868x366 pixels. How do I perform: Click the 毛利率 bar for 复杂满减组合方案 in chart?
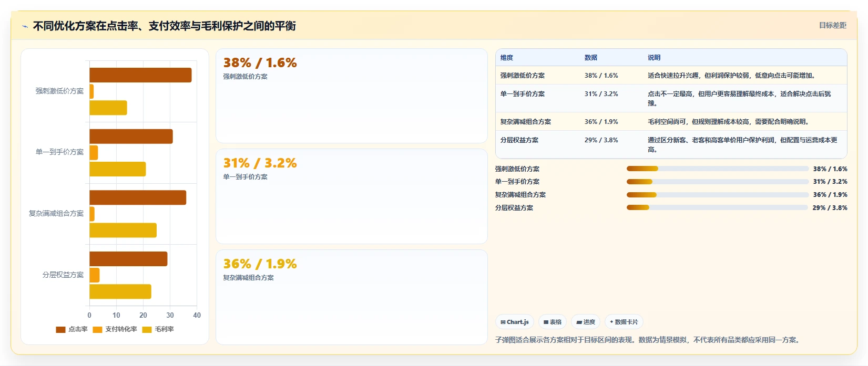[x=123, y=230]
